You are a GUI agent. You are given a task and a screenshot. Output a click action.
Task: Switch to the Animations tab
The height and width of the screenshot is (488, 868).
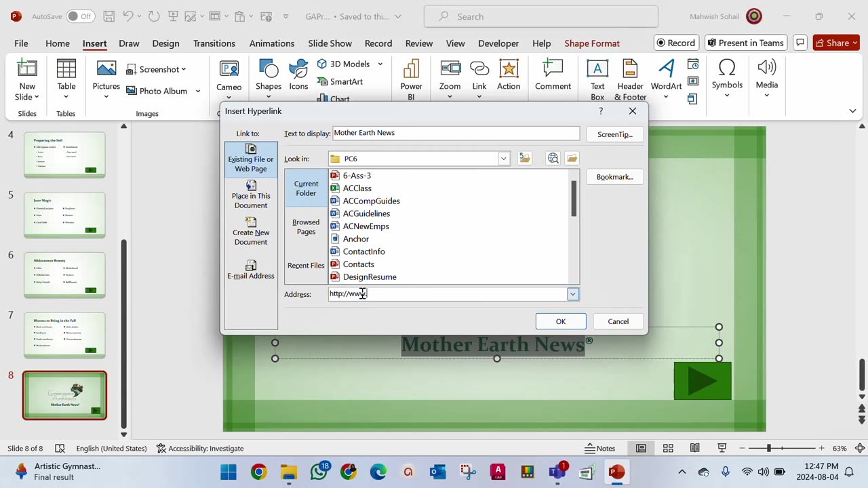[272, 43]
